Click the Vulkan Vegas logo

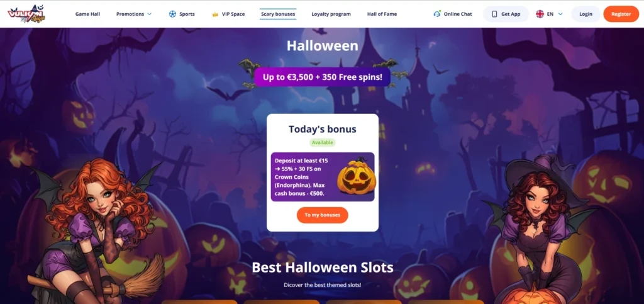click(26, 14)
